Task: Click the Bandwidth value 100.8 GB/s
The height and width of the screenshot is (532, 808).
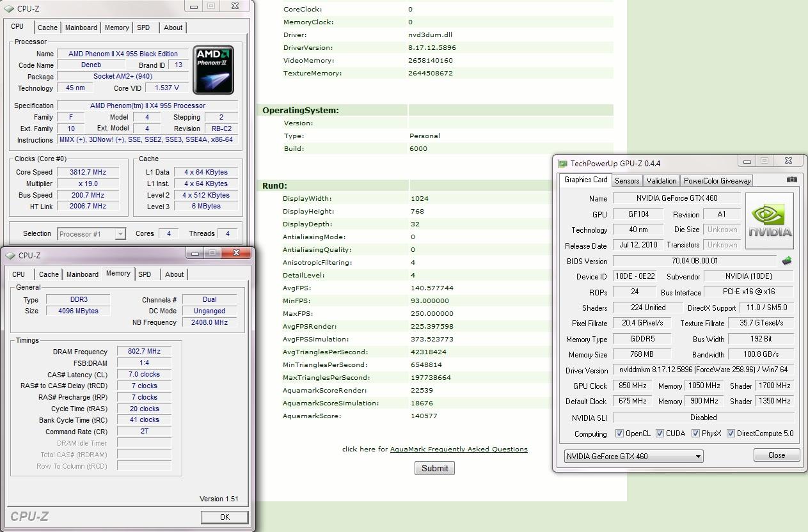Action: tap(761, 354)
